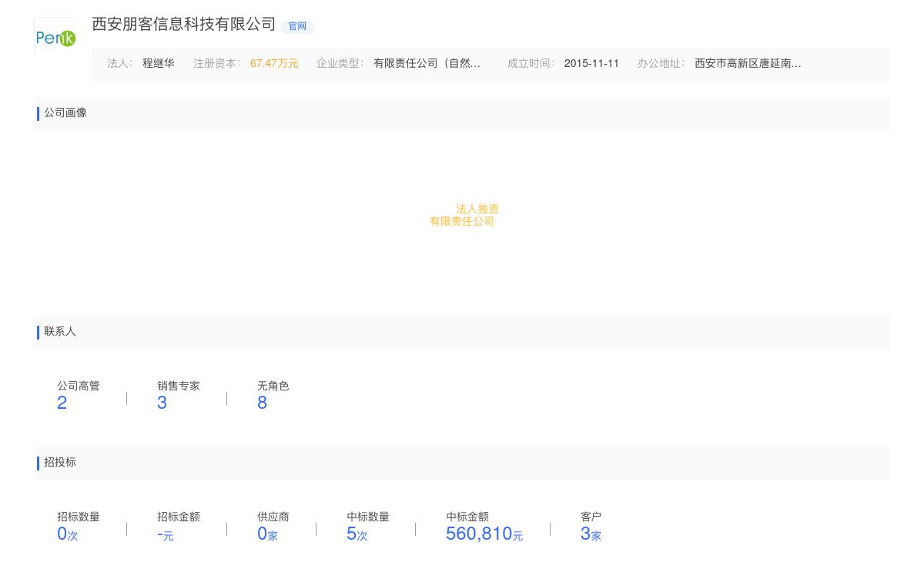Click the blue bar beside 招投标 header
This screenshot has height=579, width=924.
(38, 463)
